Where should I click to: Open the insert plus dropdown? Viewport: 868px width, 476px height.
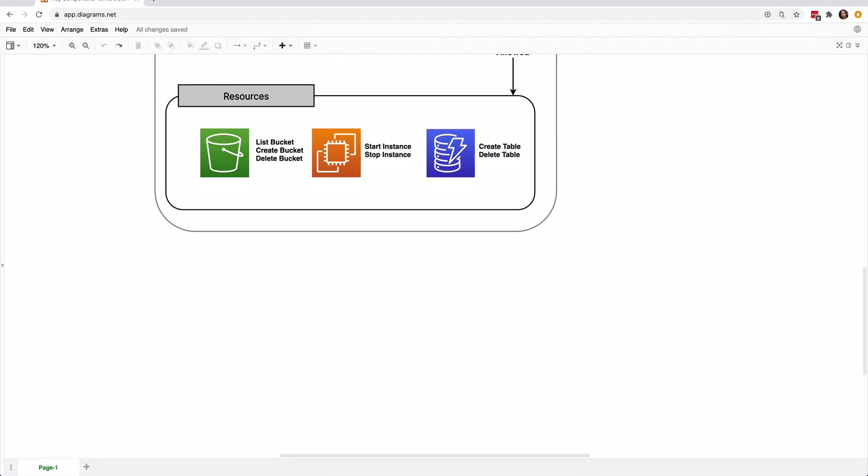(286, 46)
